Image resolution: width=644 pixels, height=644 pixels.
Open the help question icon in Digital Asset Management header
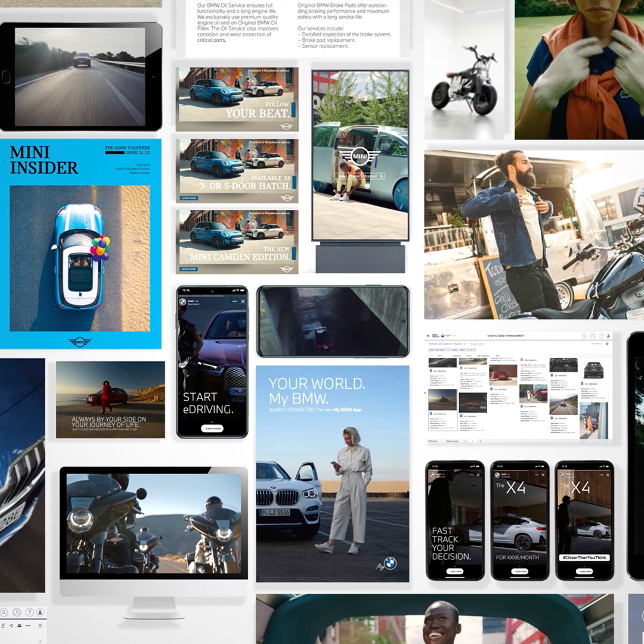pos(602,336)
